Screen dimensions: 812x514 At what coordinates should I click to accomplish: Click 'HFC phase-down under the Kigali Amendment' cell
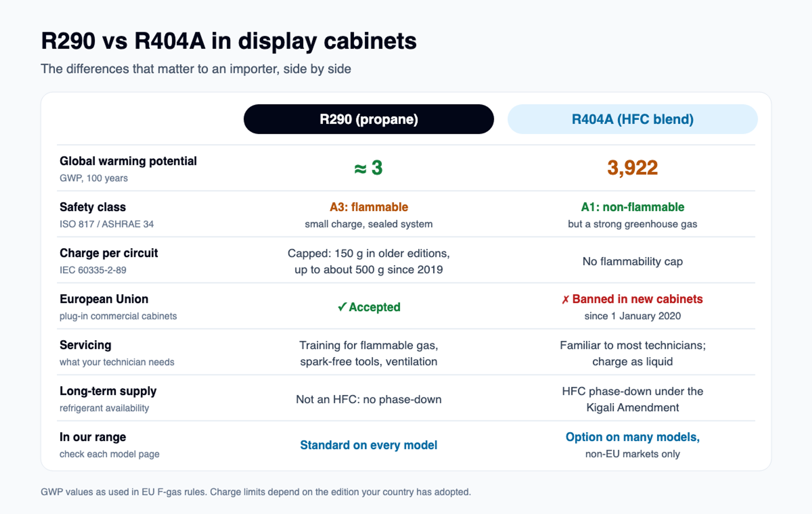[x=632, y=399]
